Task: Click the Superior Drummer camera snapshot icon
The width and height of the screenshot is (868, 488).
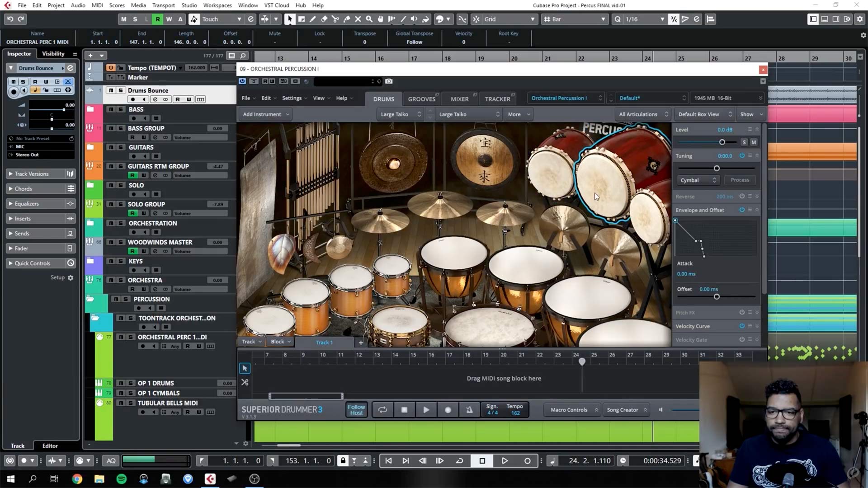Action: [x=389, y=81]
